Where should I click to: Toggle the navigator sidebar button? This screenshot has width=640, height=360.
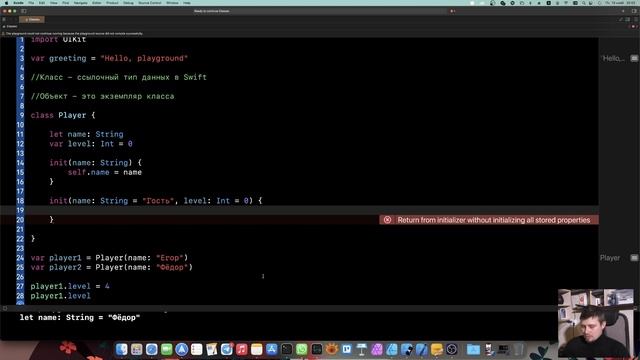24,11
